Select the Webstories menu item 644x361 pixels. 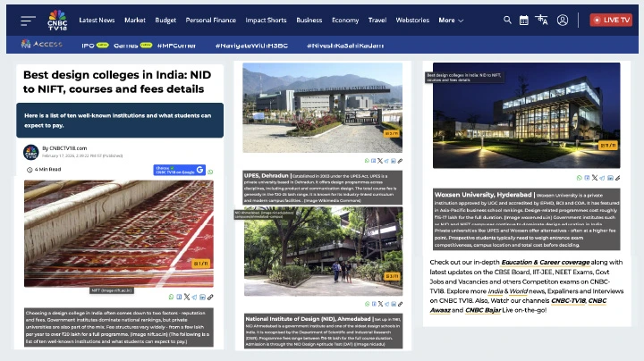[412, 20]
